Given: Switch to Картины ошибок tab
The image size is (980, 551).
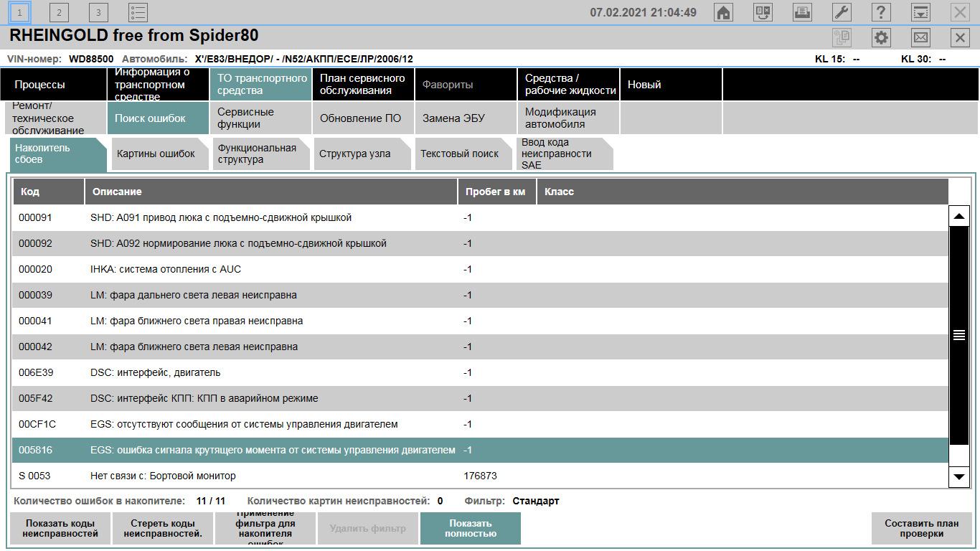Looking at the screenshot, I should coord(160,154).
